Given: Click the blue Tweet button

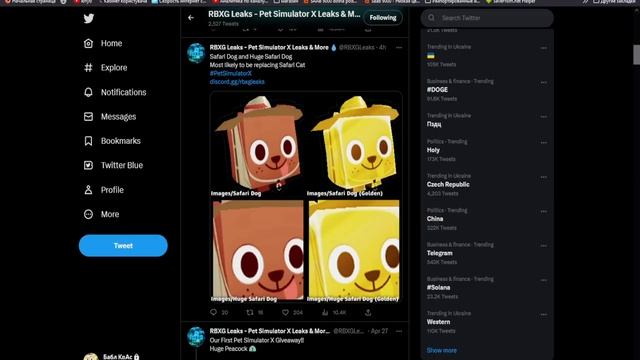Looking at the screenshot, I should coord(123,246).
